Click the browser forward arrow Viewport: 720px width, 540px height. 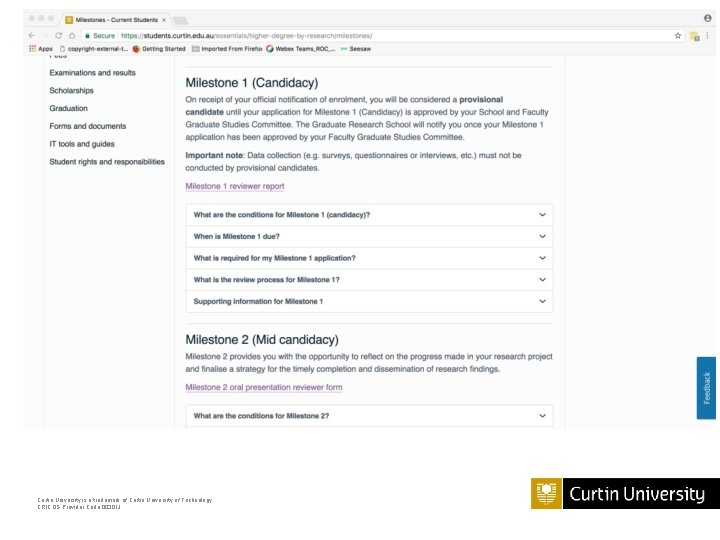coord(45,35)
